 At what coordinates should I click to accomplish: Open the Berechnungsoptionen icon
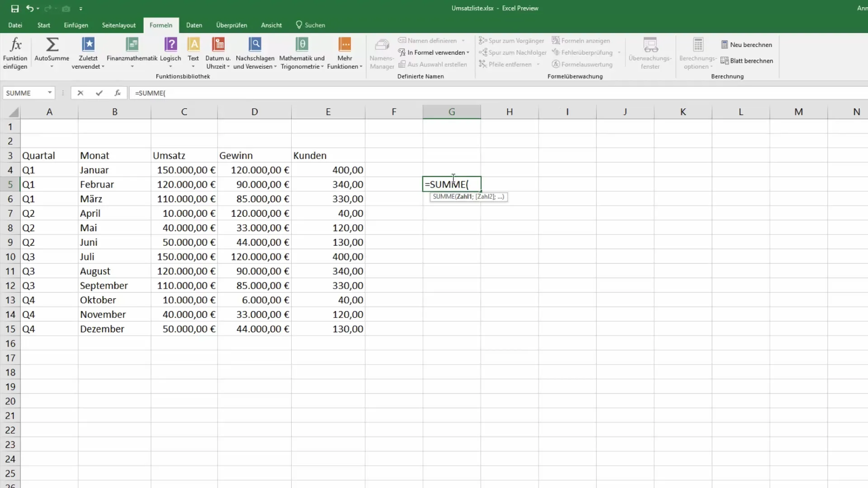(698, 45)
